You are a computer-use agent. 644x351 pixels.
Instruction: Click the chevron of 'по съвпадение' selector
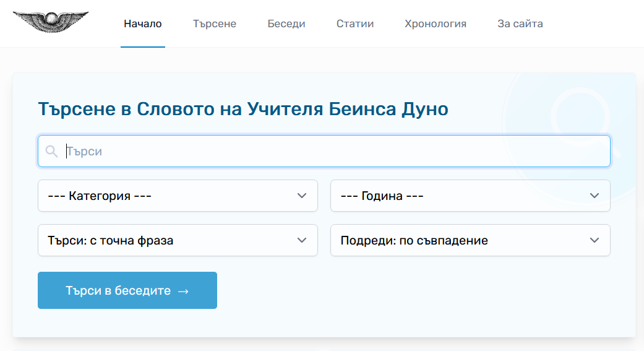pyautogui.click(x=595, y=240)
